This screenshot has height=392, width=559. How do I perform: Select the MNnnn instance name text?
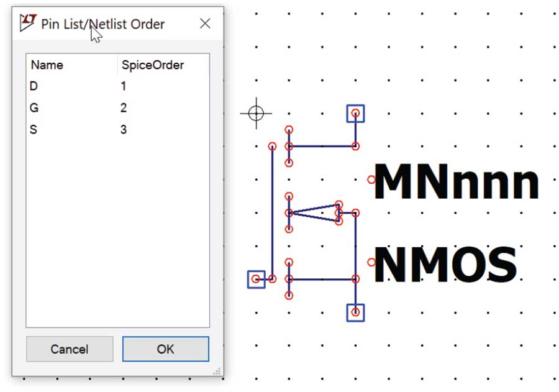tap(457, 182)
